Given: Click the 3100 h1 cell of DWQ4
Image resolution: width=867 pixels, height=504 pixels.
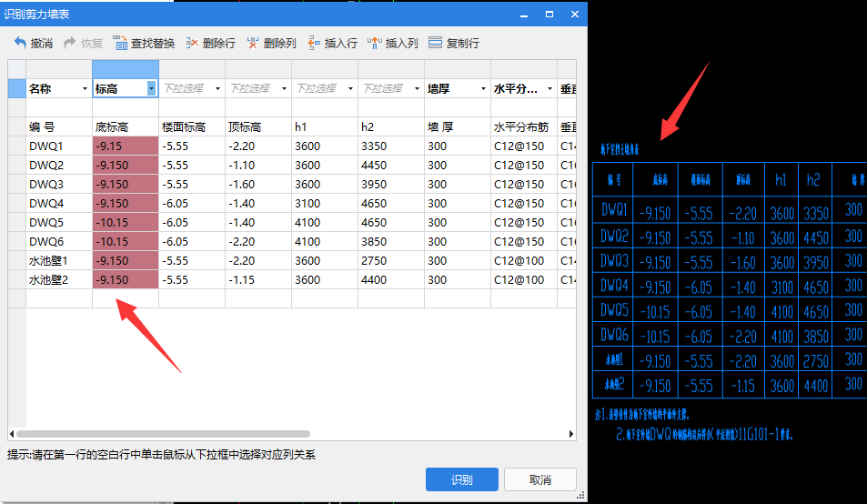Looking at the screenshot, I should coord(325,204).
